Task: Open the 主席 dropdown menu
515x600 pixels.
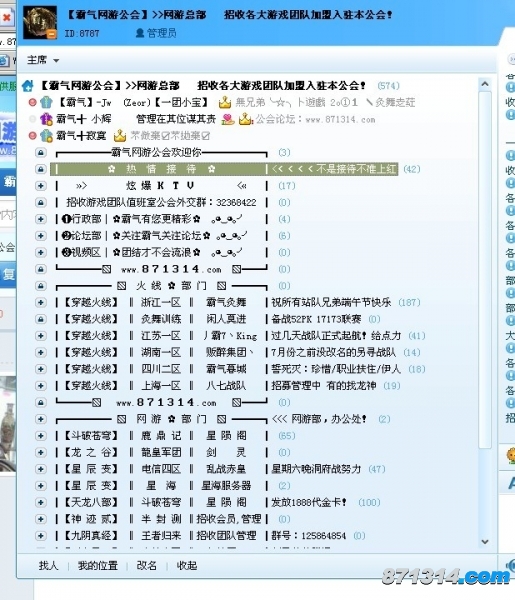Action: (43, 60)
